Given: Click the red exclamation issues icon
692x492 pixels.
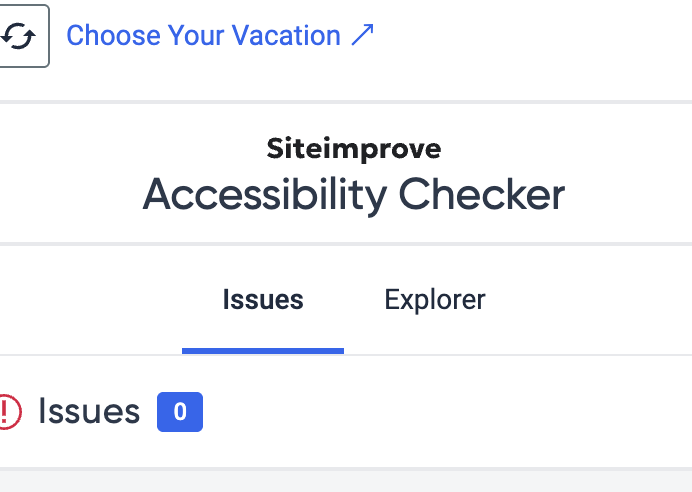Looking at the screenshot, I should pyautogui.click(x=9, y=412).
